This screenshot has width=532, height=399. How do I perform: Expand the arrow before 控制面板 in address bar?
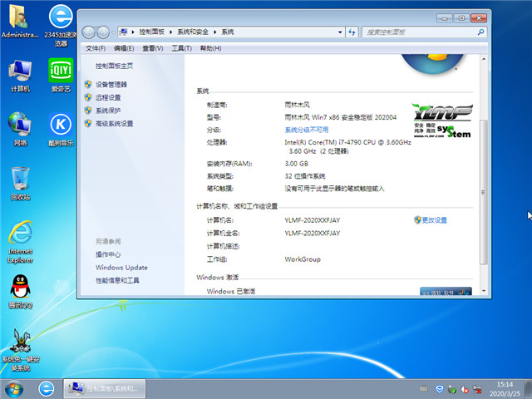[133, 32]
